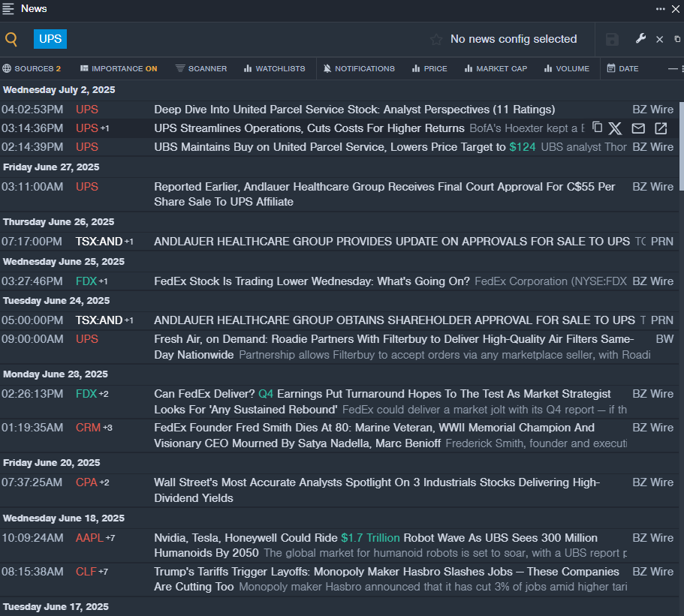
Task: Click PRN source label on 07:17:00PM row
Action: click(x=661, y=242)
